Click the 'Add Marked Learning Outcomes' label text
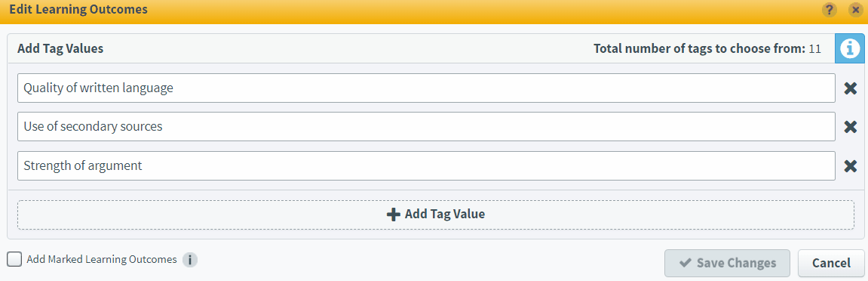This screenshot has width=868, height=281. [101, 259]
